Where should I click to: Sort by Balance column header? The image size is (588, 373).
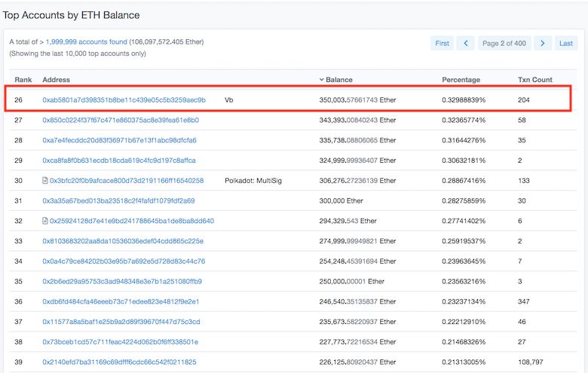click(x=339, y=79)
